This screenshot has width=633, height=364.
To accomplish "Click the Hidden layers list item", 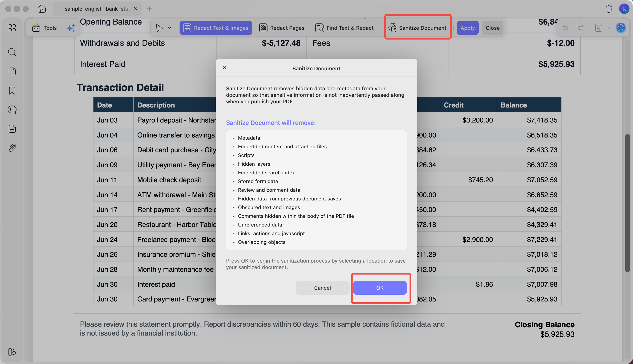I will click(x=254, y=164).
